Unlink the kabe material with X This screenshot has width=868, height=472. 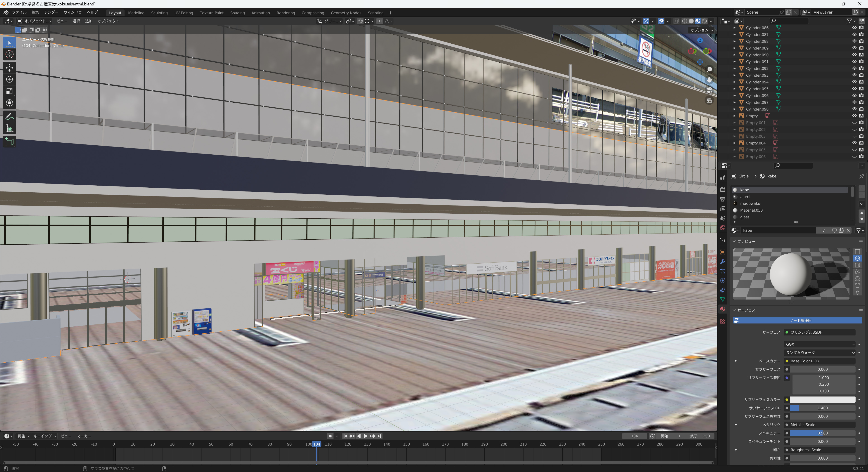coord(848,230)
